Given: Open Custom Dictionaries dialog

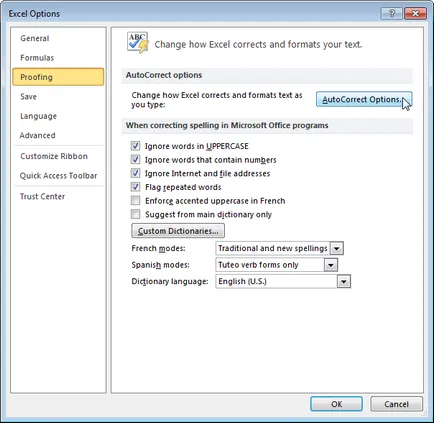Looking at the screenshot, I should (178, 231).
